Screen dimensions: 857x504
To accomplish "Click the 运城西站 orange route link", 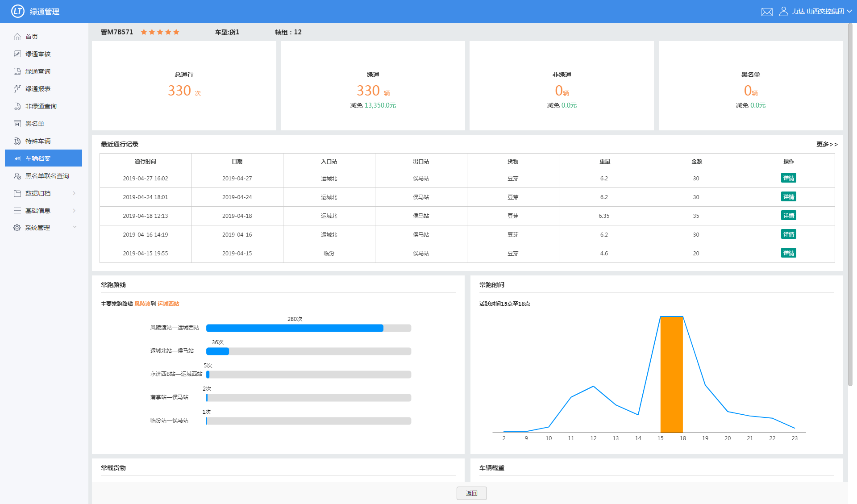I will [x=168, y=304].
